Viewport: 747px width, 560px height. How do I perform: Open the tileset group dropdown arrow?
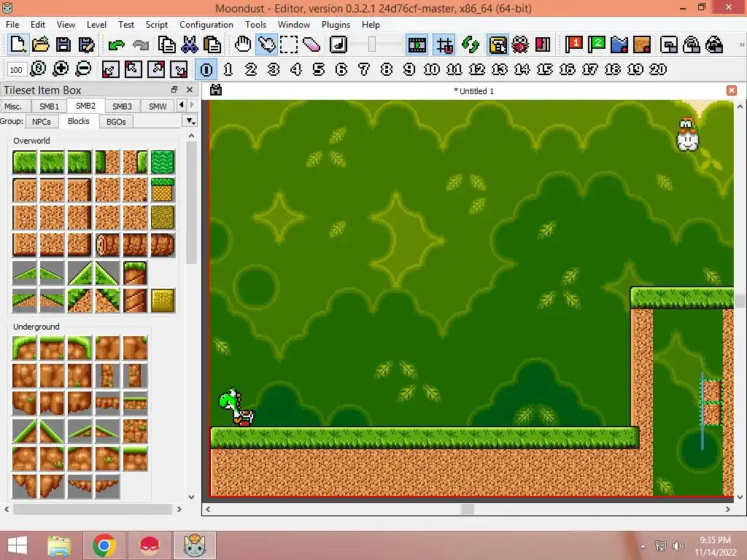(190, 122)
